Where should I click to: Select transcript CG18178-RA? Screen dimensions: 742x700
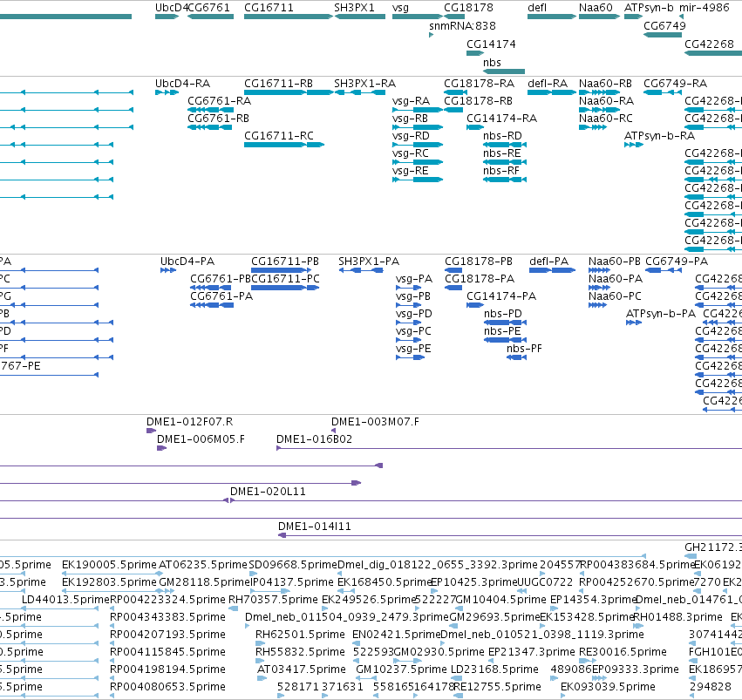[479, 83]
